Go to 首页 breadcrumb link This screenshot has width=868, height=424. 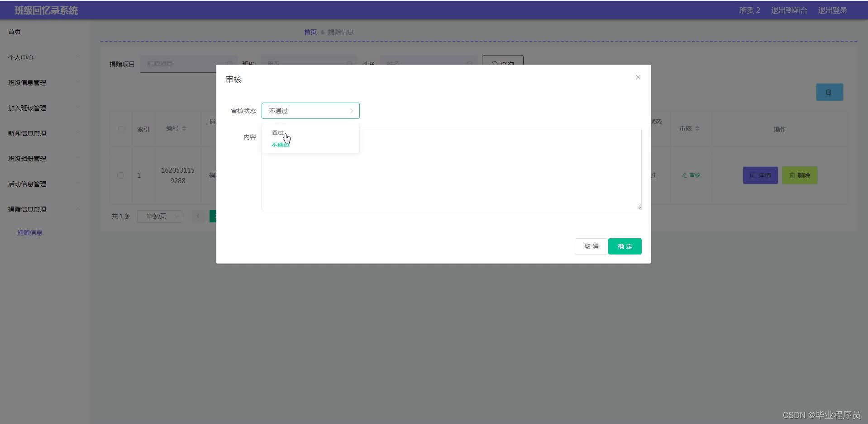(310, 32)
